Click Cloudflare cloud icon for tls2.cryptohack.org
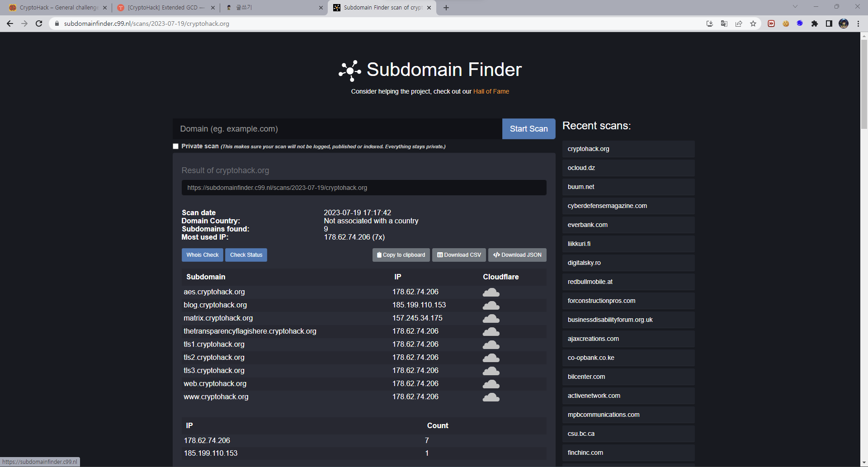This screenshot has height=467, width=868. tap(491, 358)
